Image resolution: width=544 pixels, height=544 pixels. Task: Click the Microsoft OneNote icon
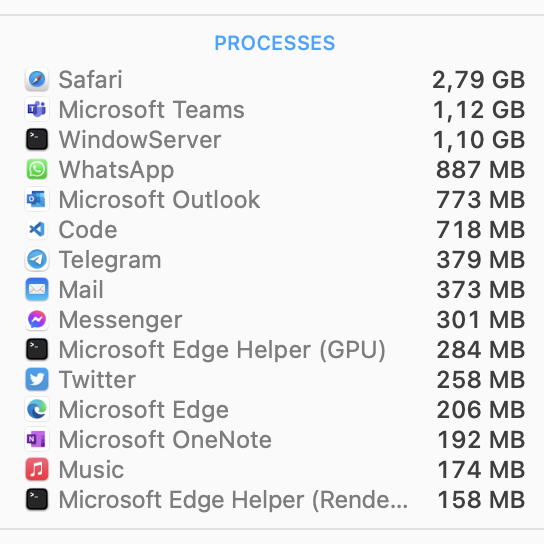[x=37, y=440]
